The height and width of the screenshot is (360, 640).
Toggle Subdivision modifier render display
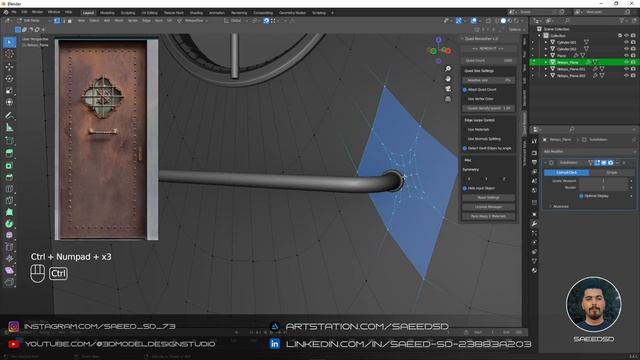[x=611, y=162]
